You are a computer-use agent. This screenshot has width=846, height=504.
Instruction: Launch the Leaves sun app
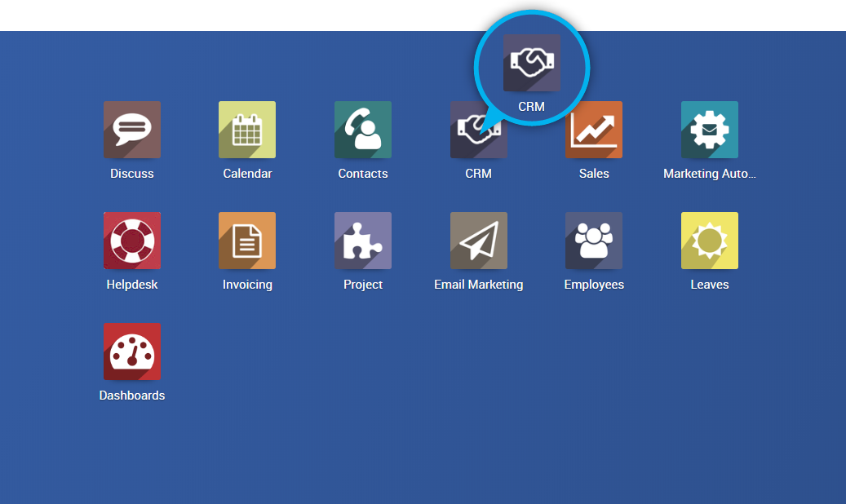[x=710, y=241]
